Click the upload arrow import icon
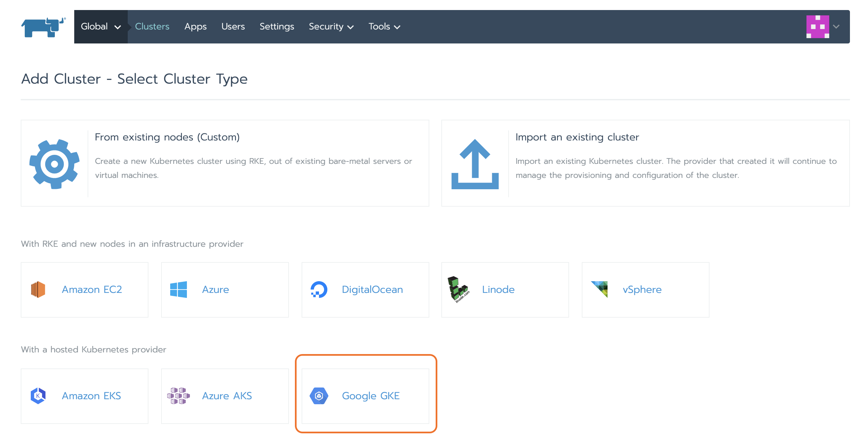868x440 pixels. coord(475,164)
